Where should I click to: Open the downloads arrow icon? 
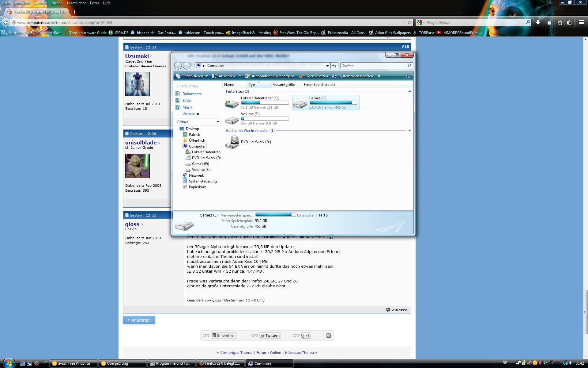[538, 22]
